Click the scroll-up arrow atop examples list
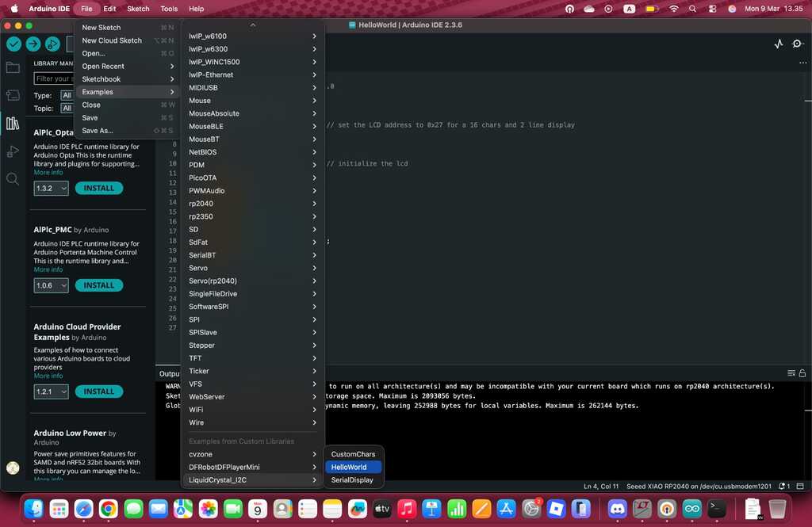This screenshot has width=812, height=527. (x=253, y=25)
